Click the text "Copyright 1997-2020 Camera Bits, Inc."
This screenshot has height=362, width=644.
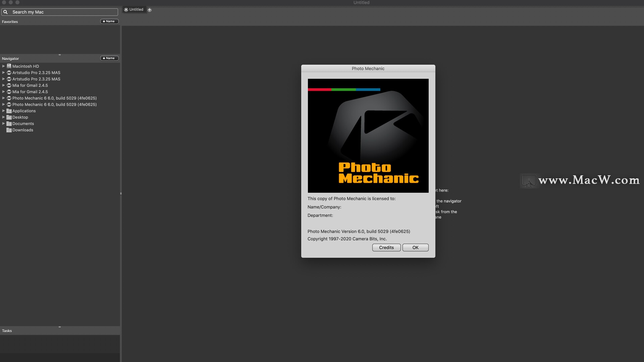click(x=347, y=239)
